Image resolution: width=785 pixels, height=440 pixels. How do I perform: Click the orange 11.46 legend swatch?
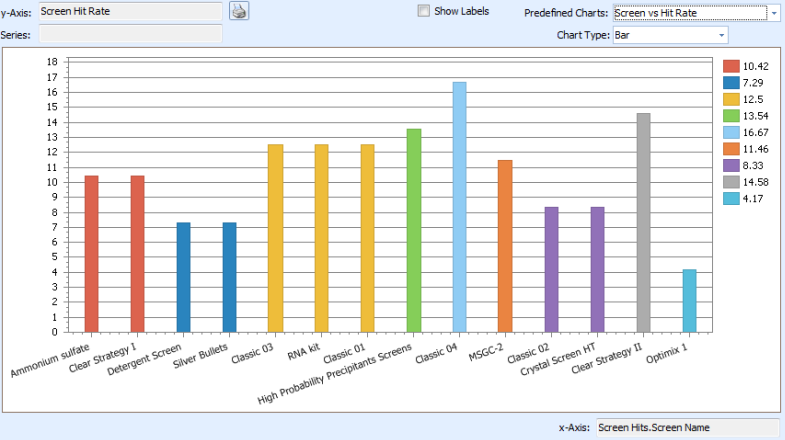731,149
